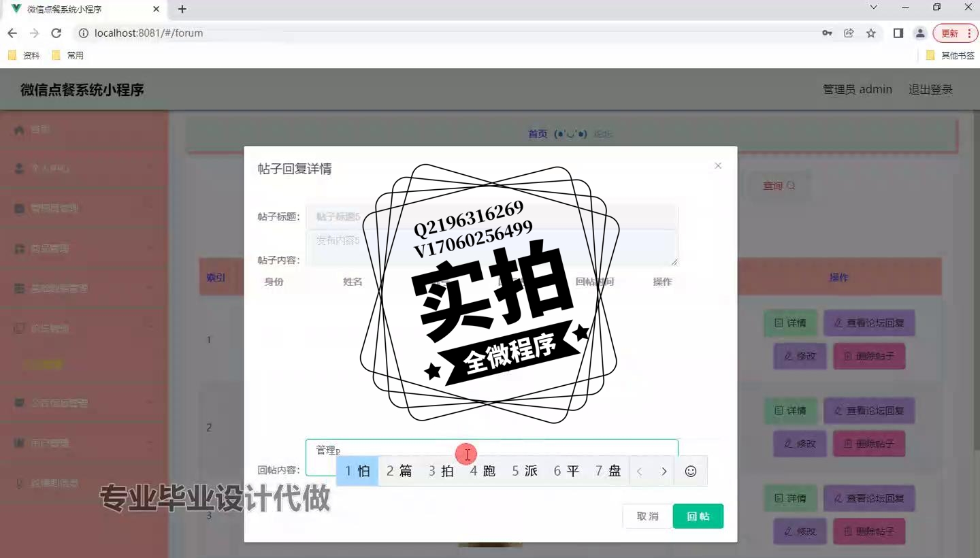980x558 pixels.
Task: Open the tab search chevron in the title bar
Action: click(x=875, y=7)
